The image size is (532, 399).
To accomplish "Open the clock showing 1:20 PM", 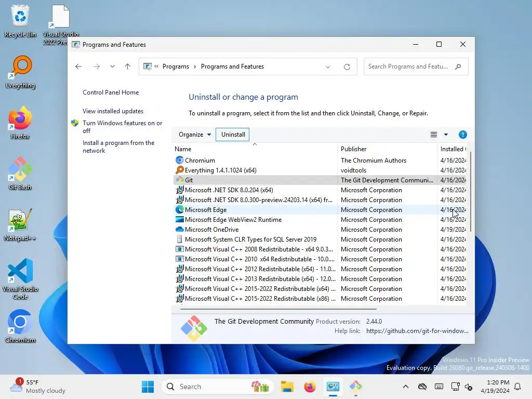I will (x=495, y=387).
